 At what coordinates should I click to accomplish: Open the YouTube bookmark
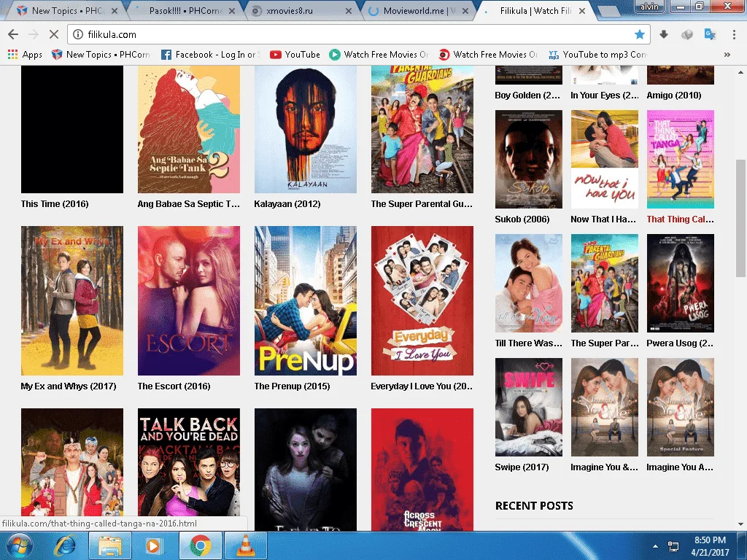(x=295, y=54)
